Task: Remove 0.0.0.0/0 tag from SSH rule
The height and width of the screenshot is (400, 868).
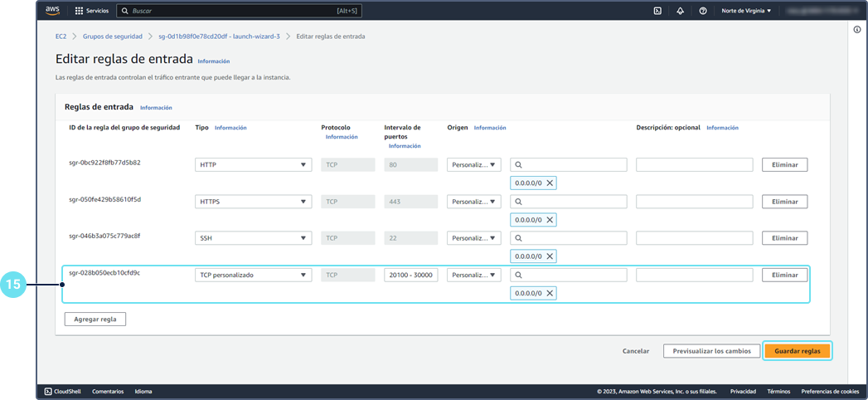Action: point(549,256)
